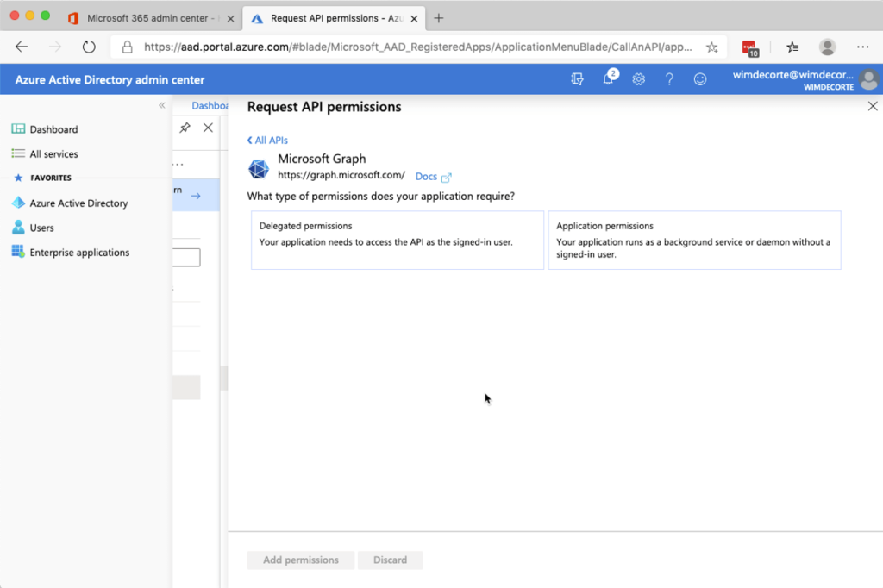Go back to All APIs
Screen dimensions: 883x588
click(267, 139)
